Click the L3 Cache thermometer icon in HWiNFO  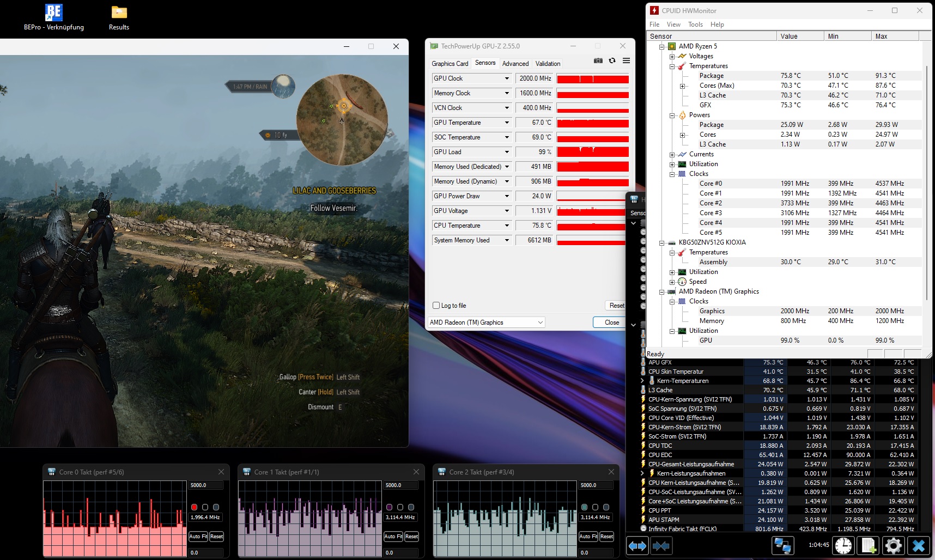643,389
